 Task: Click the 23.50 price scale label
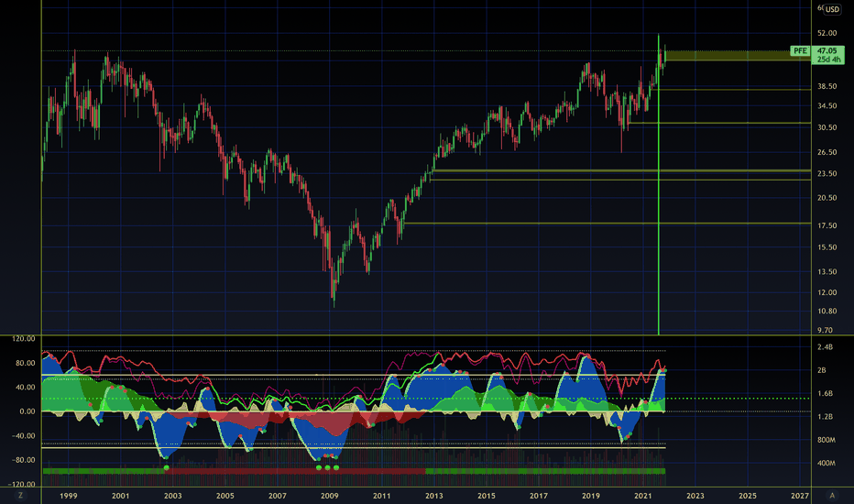[827, 173]
